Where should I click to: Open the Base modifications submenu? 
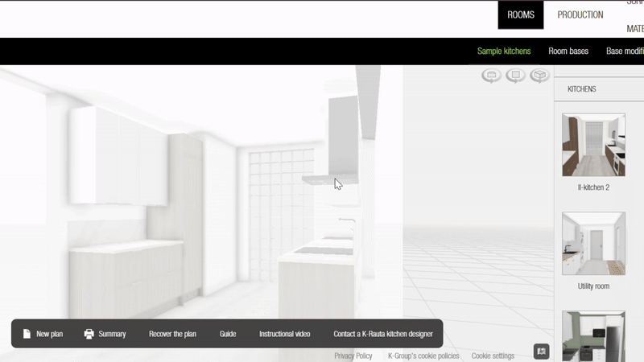[x=625, y=51]
